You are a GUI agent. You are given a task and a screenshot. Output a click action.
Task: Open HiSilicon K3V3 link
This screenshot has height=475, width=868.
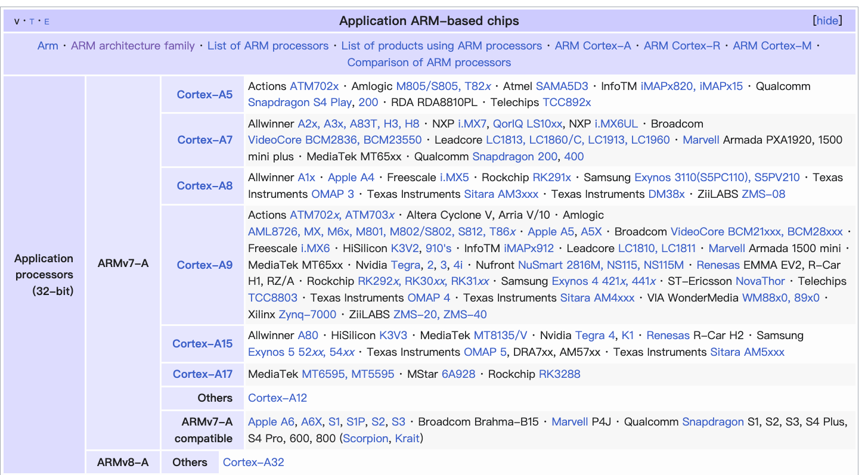(393, 336)
